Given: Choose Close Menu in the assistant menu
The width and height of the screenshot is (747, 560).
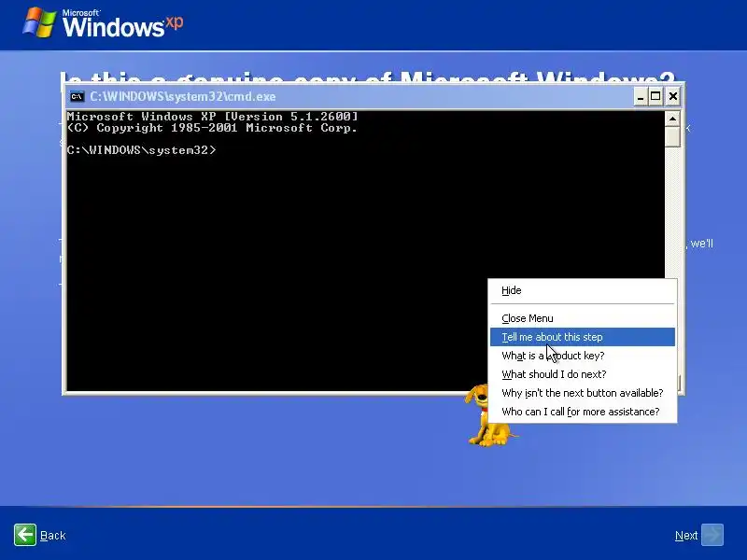Looking at the screenshot, I should 582,318.
